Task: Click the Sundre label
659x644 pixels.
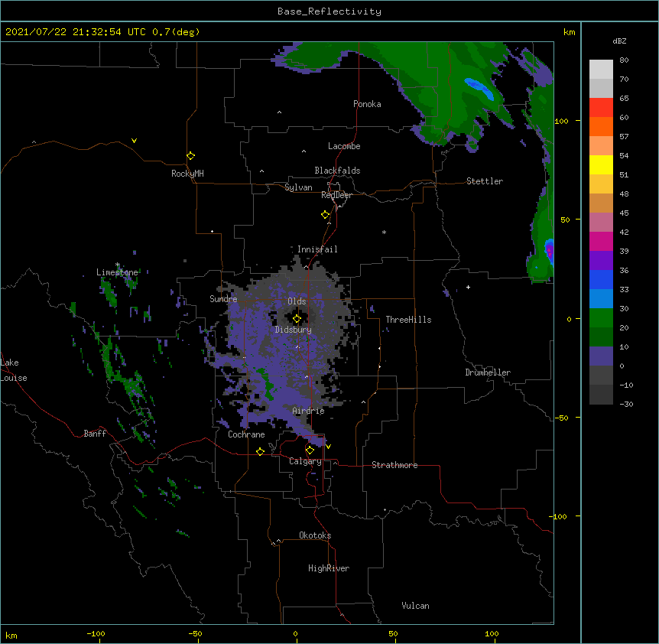Action: [x=223, y=299]
